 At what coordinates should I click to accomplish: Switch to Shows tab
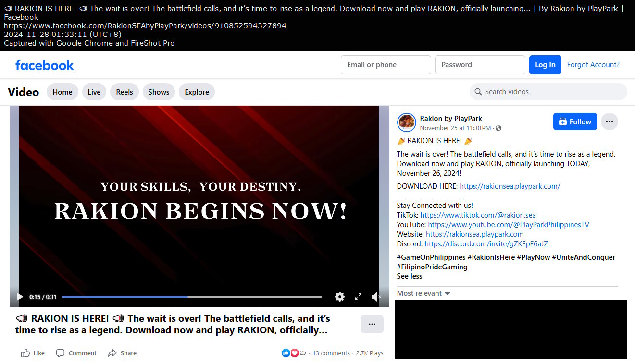[159, 92]
